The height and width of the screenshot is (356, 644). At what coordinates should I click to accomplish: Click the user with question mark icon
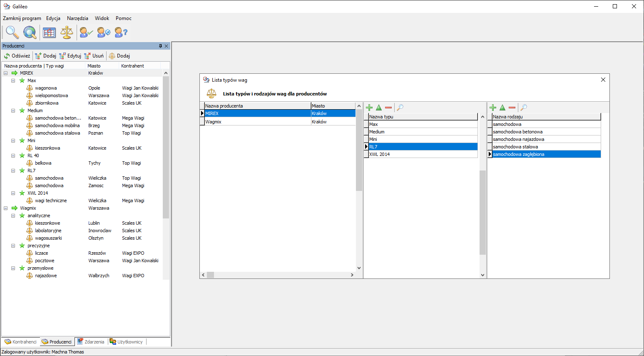tap(121, 32)
